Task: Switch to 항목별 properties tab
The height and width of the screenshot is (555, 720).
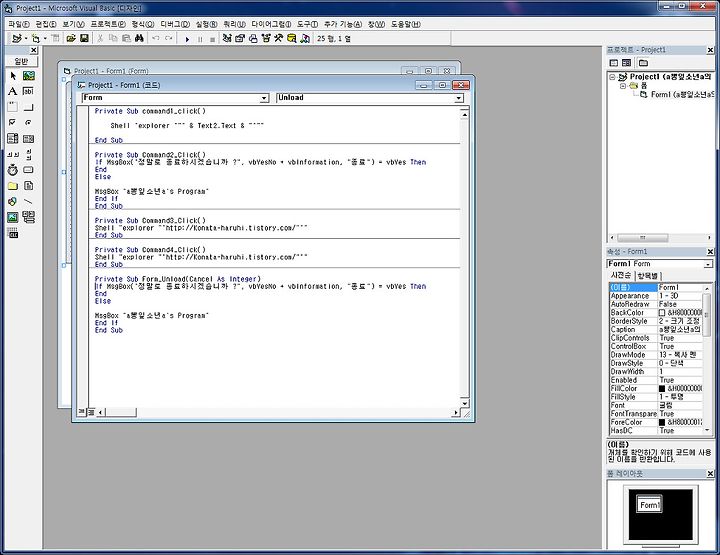Action: coord(648,276)
